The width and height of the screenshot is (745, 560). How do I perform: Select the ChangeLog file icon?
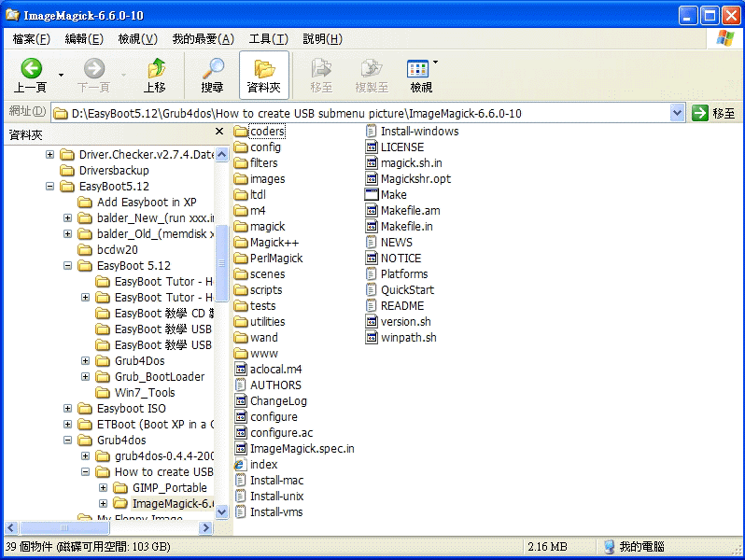coord(242,401)
